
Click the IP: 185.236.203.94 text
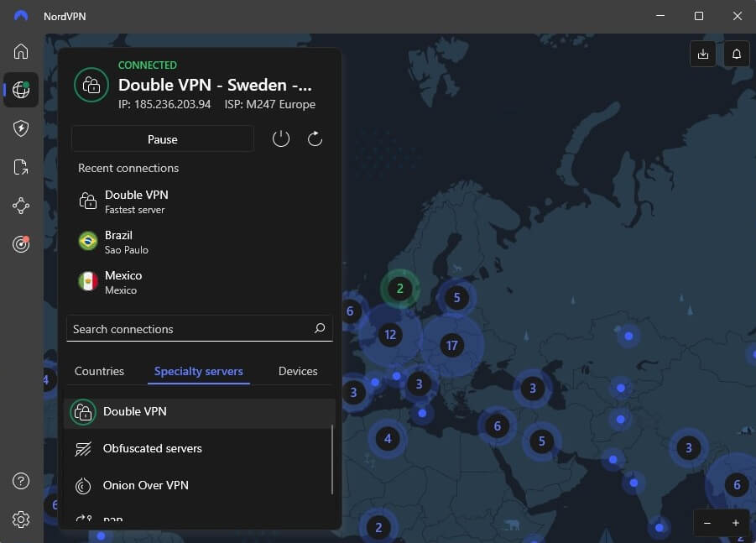coord(165,104)
